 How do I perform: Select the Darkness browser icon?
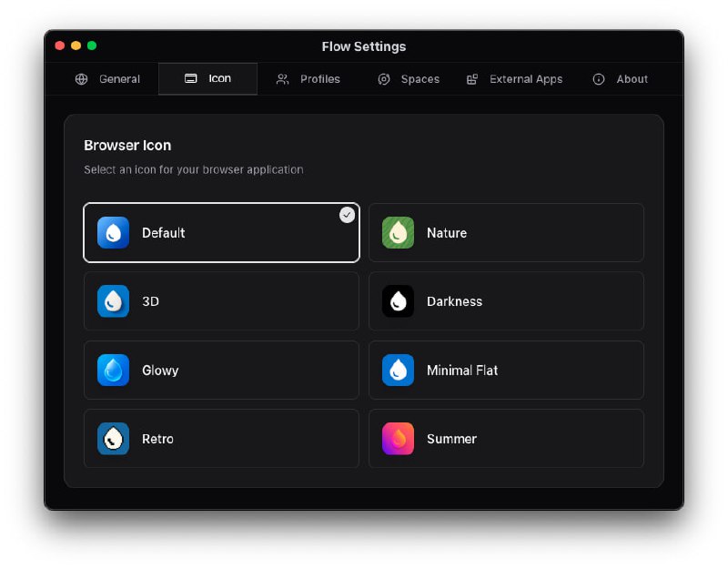[506, 301]
